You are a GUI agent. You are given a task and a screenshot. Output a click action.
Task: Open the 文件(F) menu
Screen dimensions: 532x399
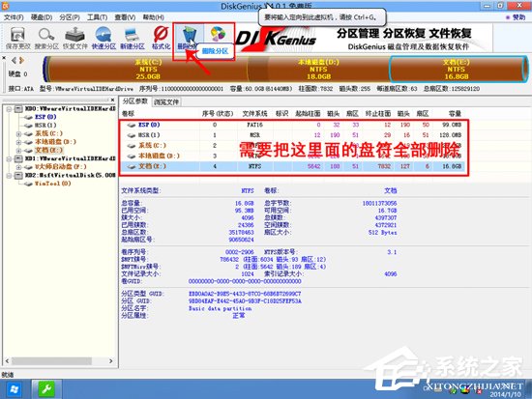click(14, 17)
